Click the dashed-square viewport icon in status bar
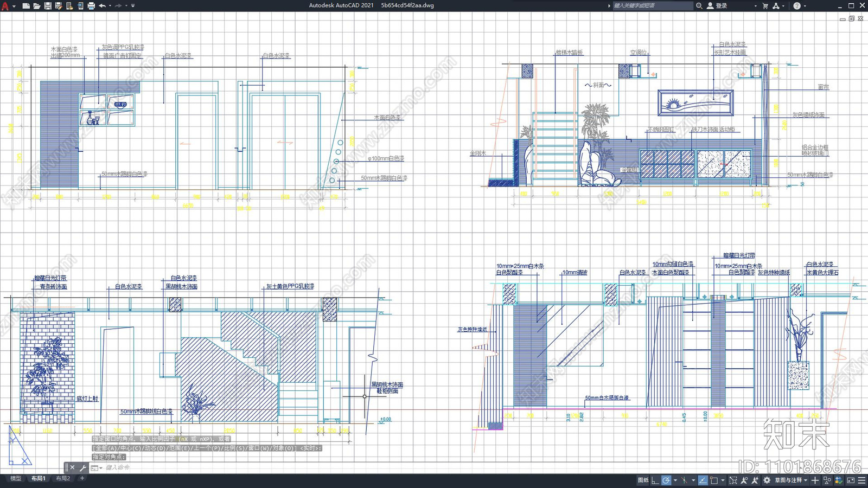Image resolution: width=868 pixels, height=488 pixels. [x=733, y=480]
